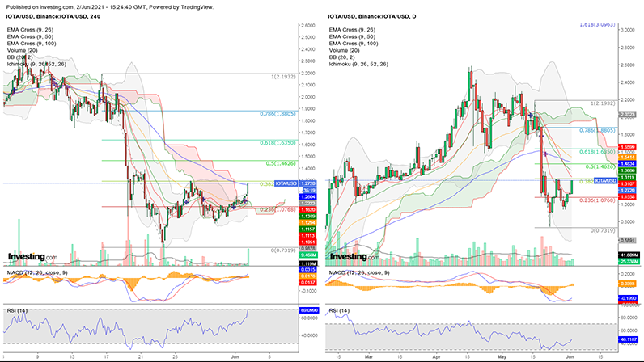Viewport: 644px width, 362px height.
Task: Click the red 1.6599 price label on daily axis
Action: [x=627, y=147]
